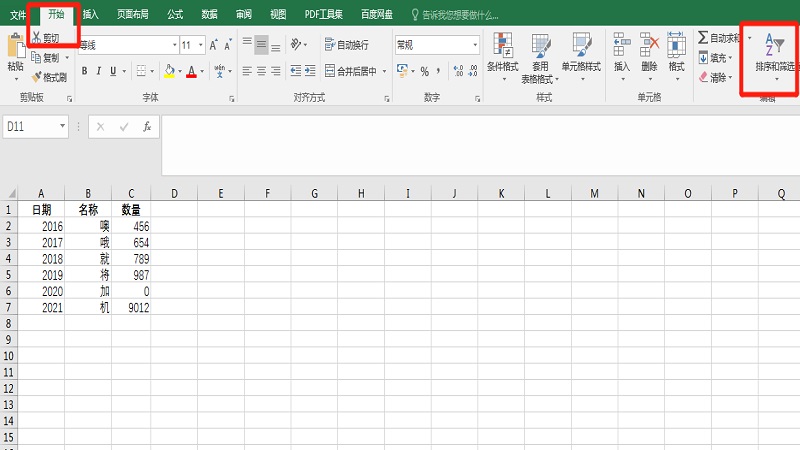Toggle Wrap Text (自动换行)
This screenshot has height=450, width=800.
point(346,45)
